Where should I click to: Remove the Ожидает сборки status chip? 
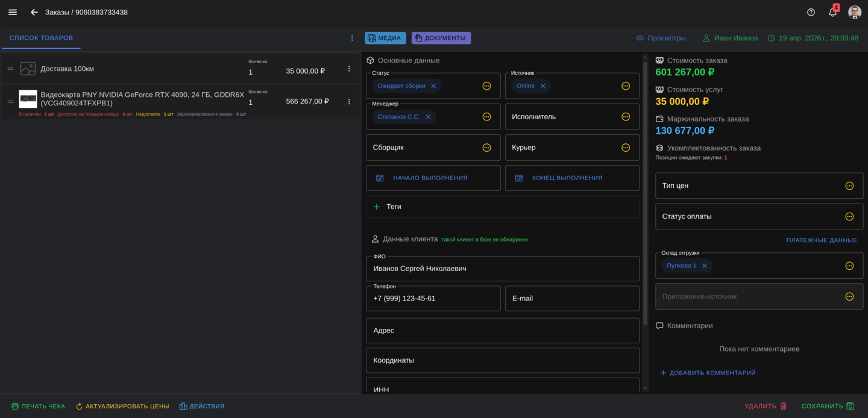433,86
